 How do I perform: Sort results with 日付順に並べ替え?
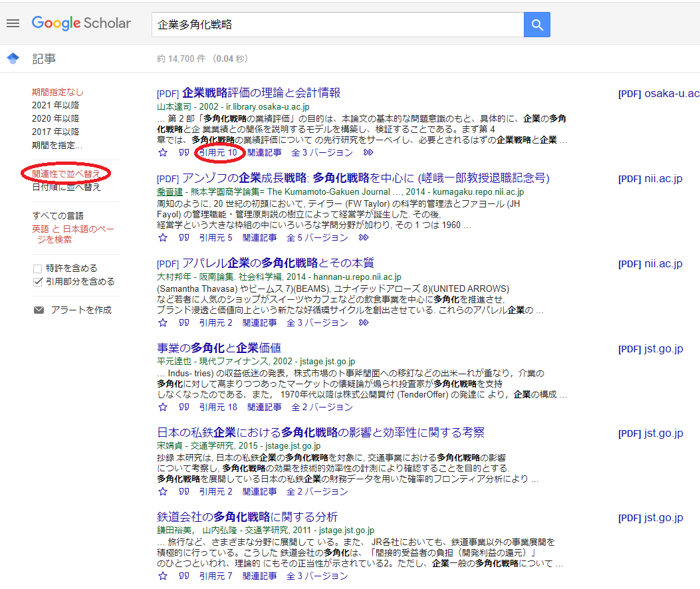(x=66, y=187)
